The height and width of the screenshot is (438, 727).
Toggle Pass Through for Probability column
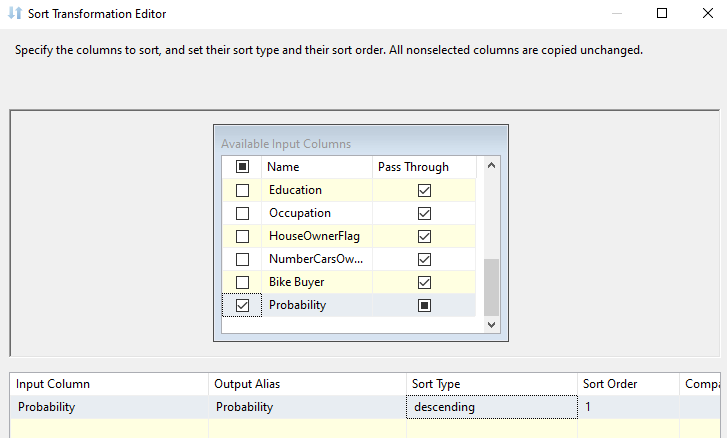[x=424, y=305]
